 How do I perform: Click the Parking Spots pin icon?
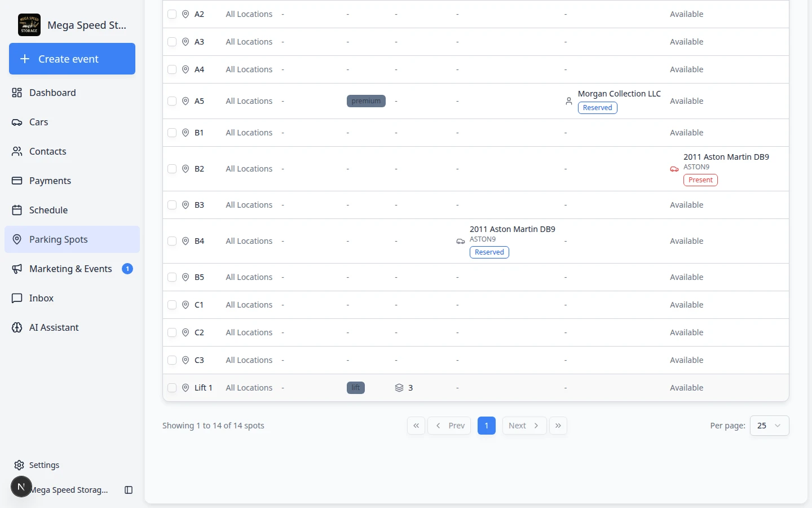click(17, 239)
